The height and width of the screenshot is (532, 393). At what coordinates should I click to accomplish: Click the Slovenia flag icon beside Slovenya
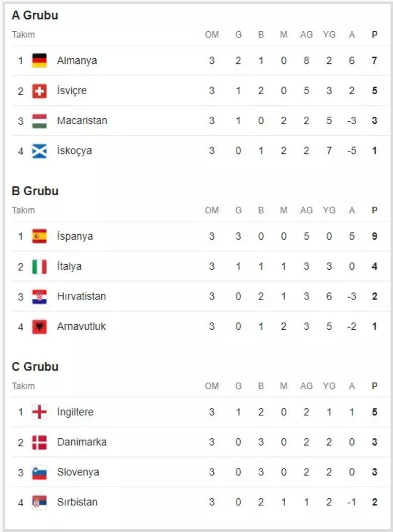coord(39,472)
